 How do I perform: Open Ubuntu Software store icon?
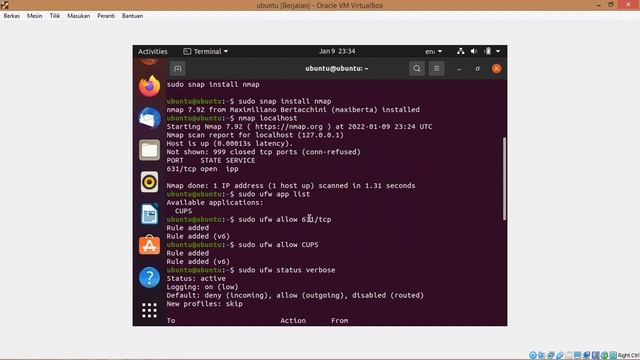149,245
